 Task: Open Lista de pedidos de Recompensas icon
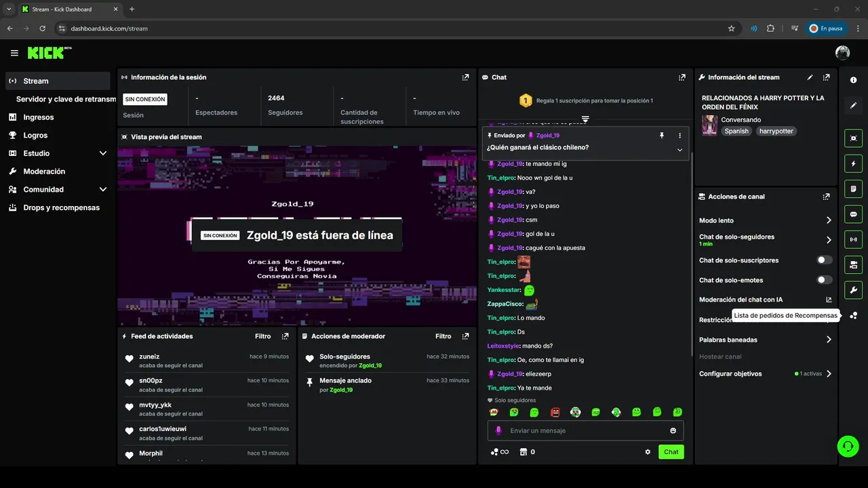(x=853, y=315)
